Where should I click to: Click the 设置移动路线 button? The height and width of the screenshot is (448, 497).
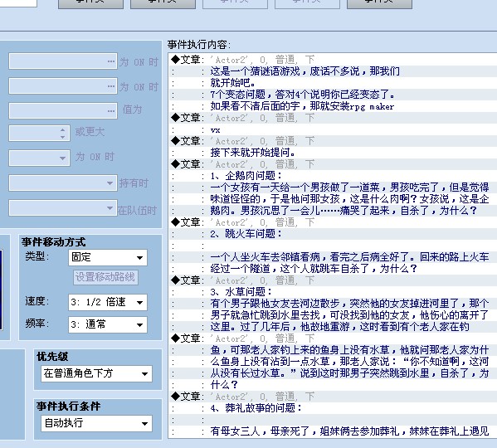[x=105, y=277]
